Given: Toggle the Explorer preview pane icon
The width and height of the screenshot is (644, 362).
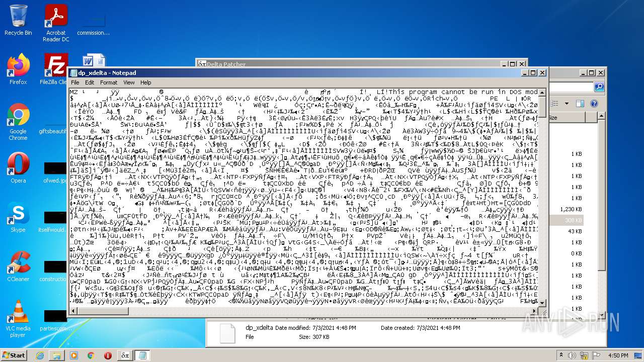Looking at the screenshot, I should click(580, 104).
